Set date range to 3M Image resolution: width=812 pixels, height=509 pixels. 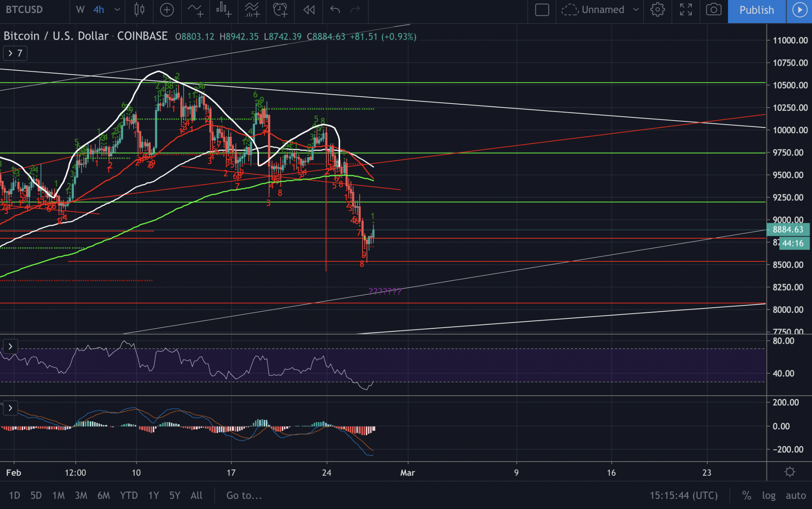81,496
